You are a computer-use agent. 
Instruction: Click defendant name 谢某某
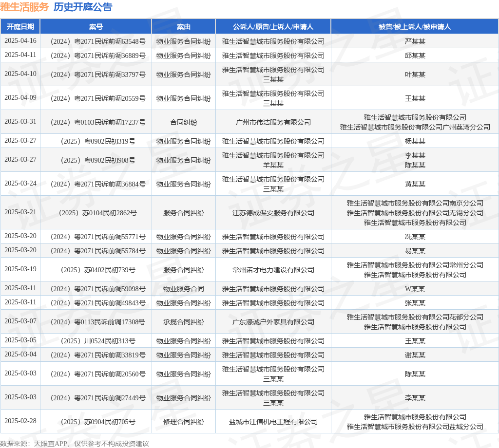click(415, 355)
